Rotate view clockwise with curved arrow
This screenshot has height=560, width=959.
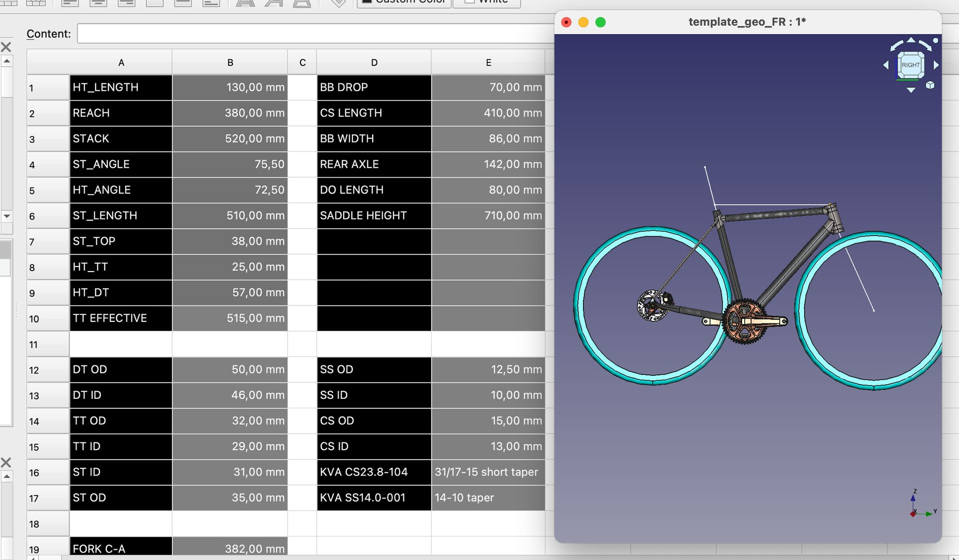[x=925, y=45]
